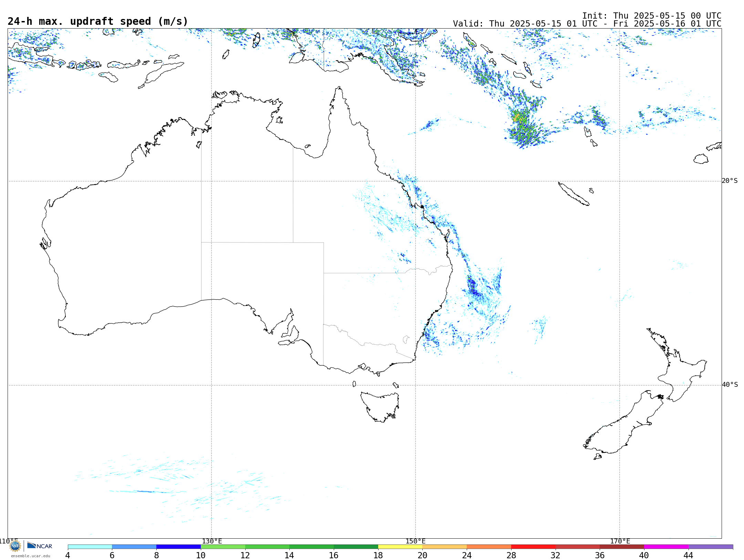Click the dark blue updraft cluster off New South Wales

(473, 288)
